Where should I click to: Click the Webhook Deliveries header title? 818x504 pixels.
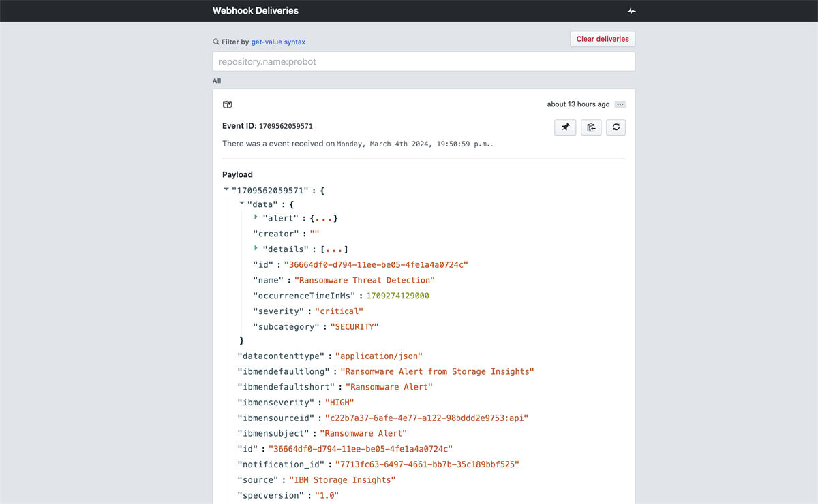point(255,11)
